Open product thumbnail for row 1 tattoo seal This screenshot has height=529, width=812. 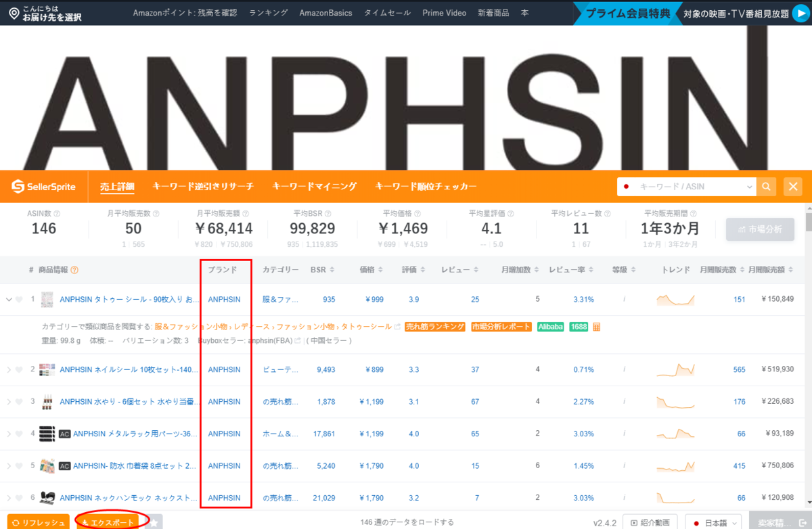click(x=47, y=299)
